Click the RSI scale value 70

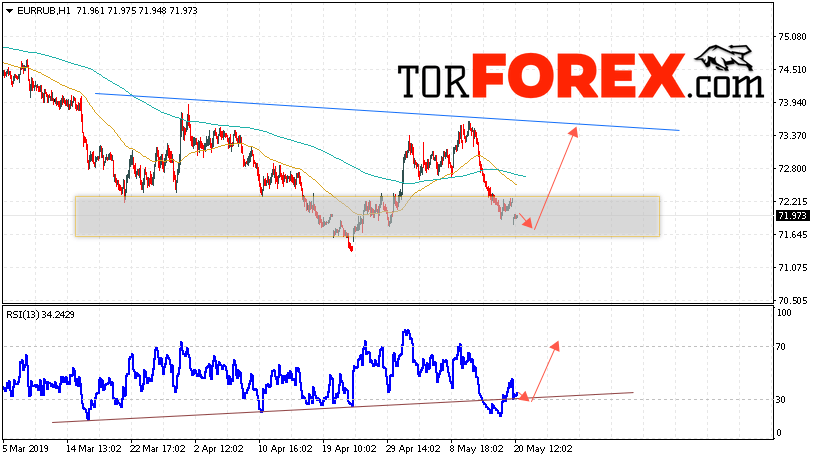[781, 347]
